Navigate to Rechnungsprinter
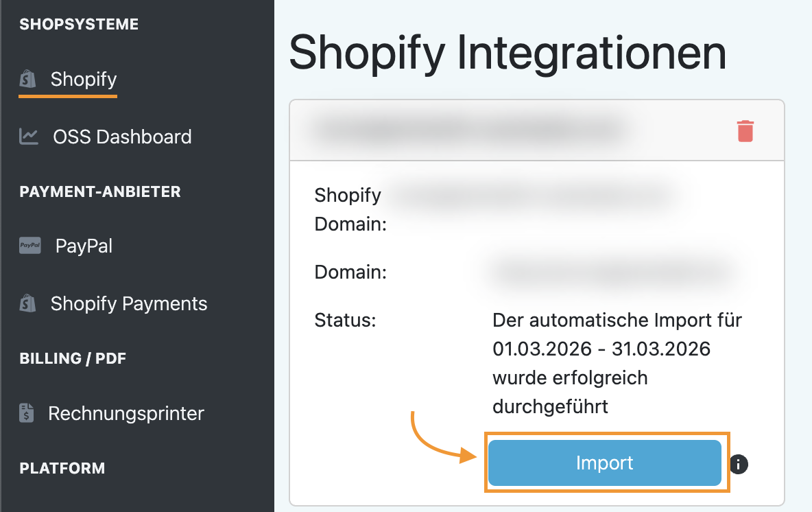Screen dimensions: 812x512 tap(126, 413)
